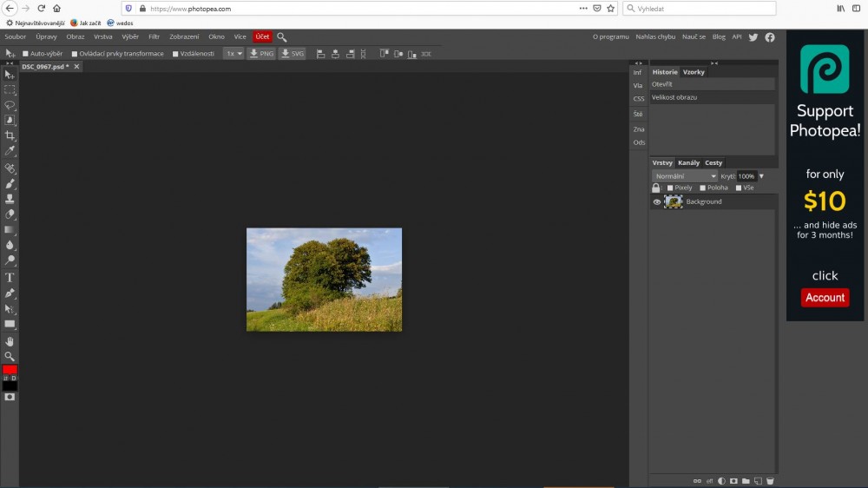868x488 pixels.
Task: Select the Hand pan tool
Action: 10,341
